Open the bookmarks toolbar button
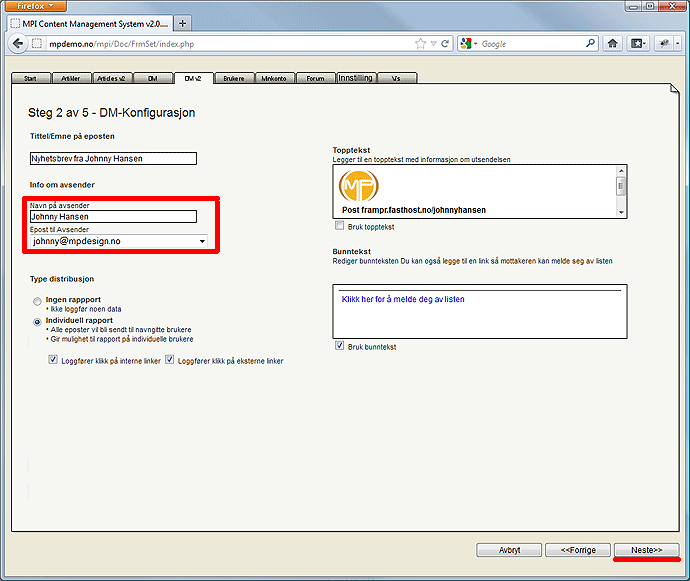Screen dimensions: 690x581 pyautogui.click(x=638, y=43)
